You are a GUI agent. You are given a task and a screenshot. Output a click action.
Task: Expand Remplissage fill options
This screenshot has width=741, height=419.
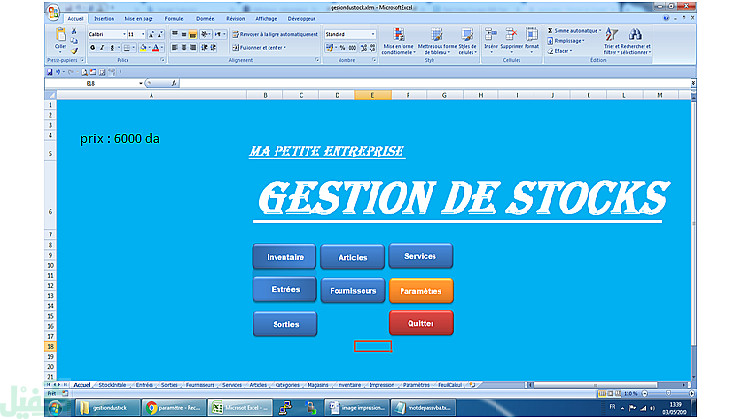pyautogui.click(x=584, y=41)
